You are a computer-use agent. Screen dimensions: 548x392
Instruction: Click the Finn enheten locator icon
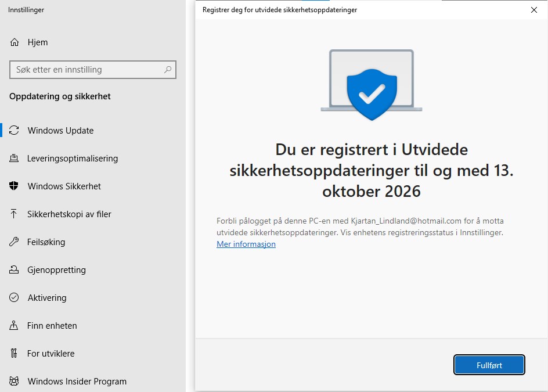(x=14, y=325)
